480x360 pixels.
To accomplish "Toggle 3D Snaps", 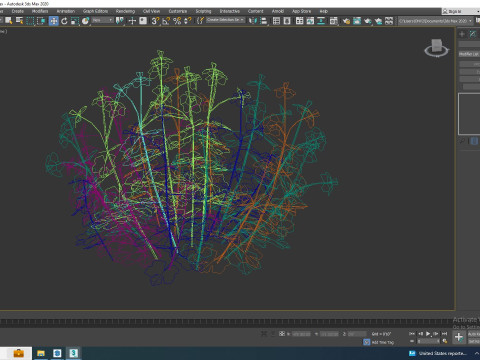I will pyautogui.click(x=155, y=21).
